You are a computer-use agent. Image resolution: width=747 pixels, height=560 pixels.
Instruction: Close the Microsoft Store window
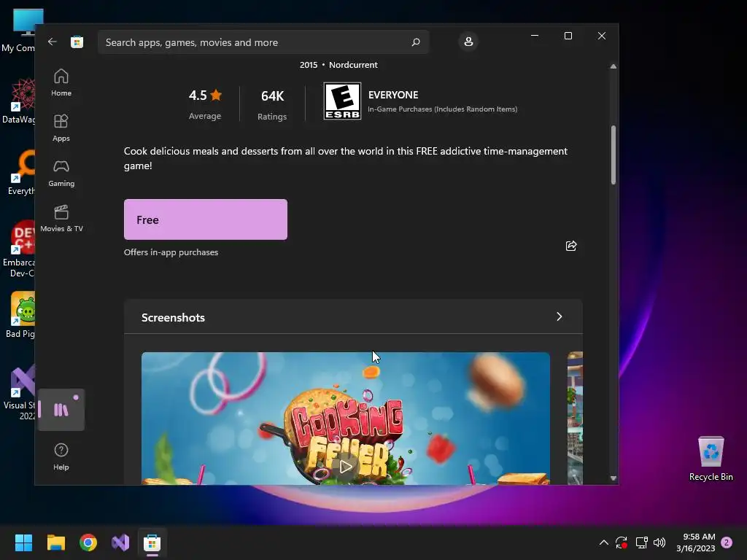(x=602, y=36)
